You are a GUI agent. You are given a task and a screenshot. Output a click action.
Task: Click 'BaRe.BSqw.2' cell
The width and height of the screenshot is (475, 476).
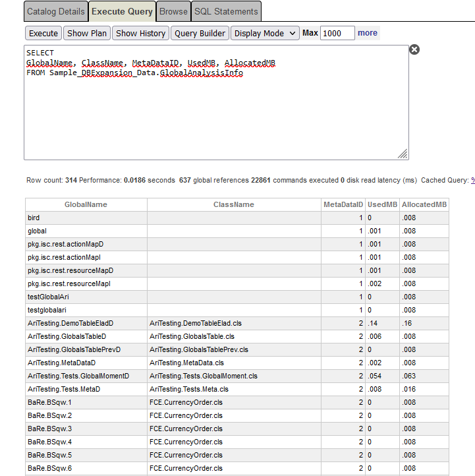click(x=86, y=415)
